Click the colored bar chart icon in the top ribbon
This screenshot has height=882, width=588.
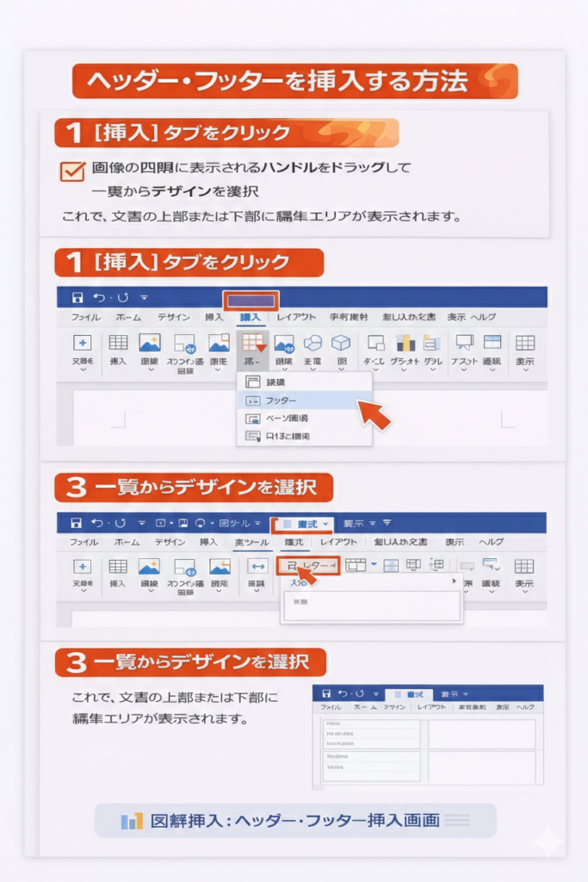click(405, 343)
